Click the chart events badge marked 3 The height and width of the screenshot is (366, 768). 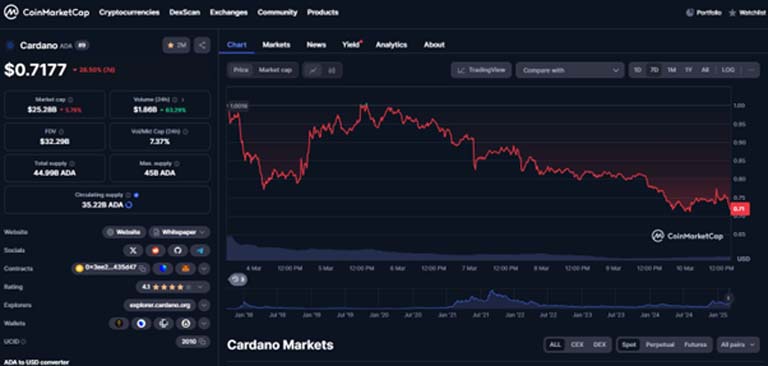pyautogui.click(x=238, y=280)
